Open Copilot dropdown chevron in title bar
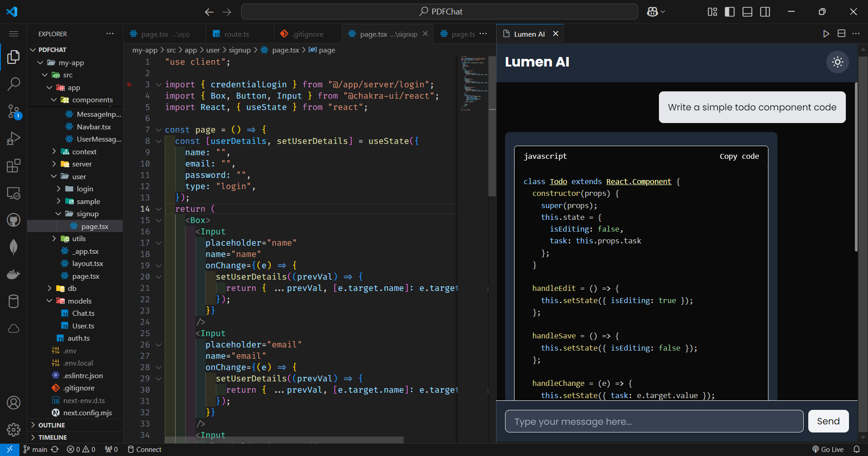The height and width of the screenshot is (456, 868). pyautogui.click(x=663, y=12)
